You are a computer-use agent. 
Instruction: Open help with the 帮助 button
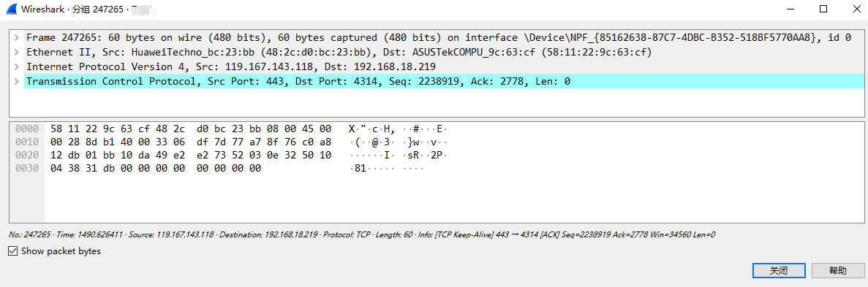pos(838,270)
